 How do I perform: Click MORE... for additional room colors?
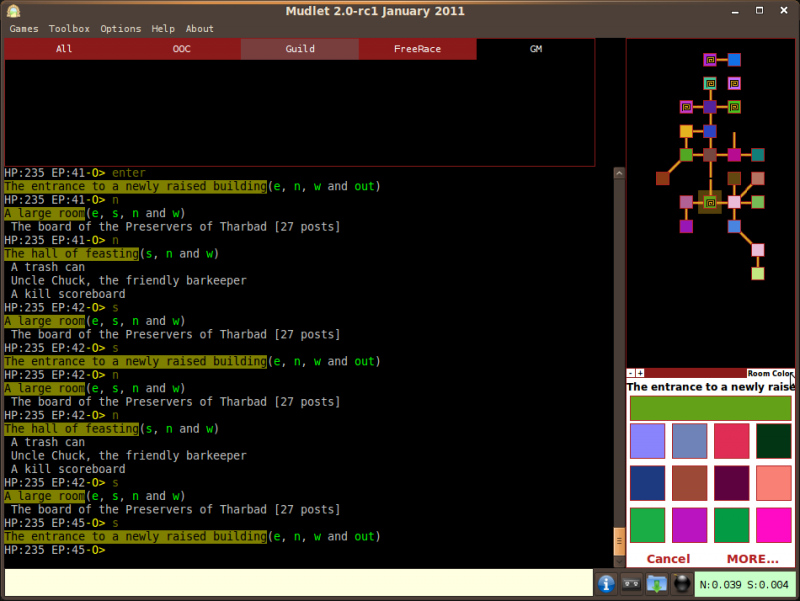tap(753, 559)
